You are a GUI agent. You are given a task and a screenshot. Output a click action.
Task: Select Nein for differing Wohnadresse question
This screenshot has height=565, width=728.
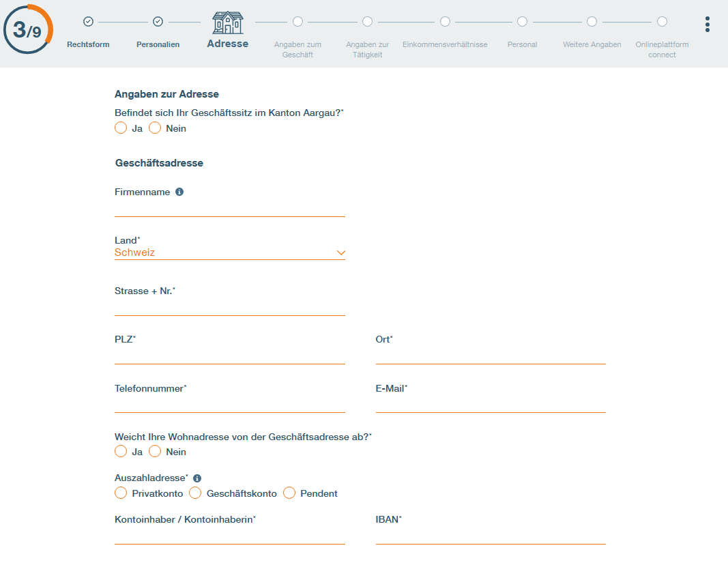click(155, 451)
